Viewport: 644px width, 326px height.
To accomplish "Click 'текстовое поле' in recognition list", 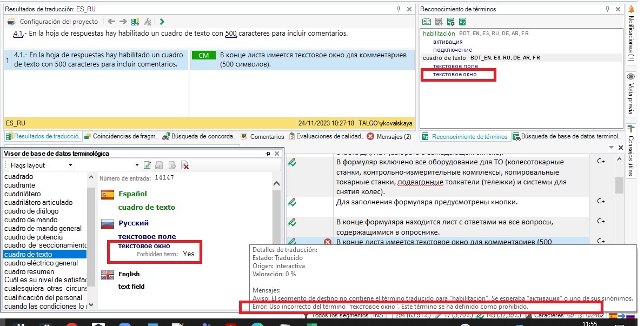I will (455, 66).
